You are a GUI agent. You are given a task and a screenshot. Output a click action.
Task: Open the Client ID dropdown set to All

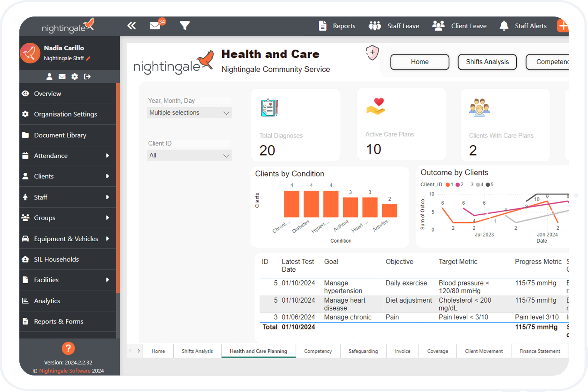tap(189, 155)
